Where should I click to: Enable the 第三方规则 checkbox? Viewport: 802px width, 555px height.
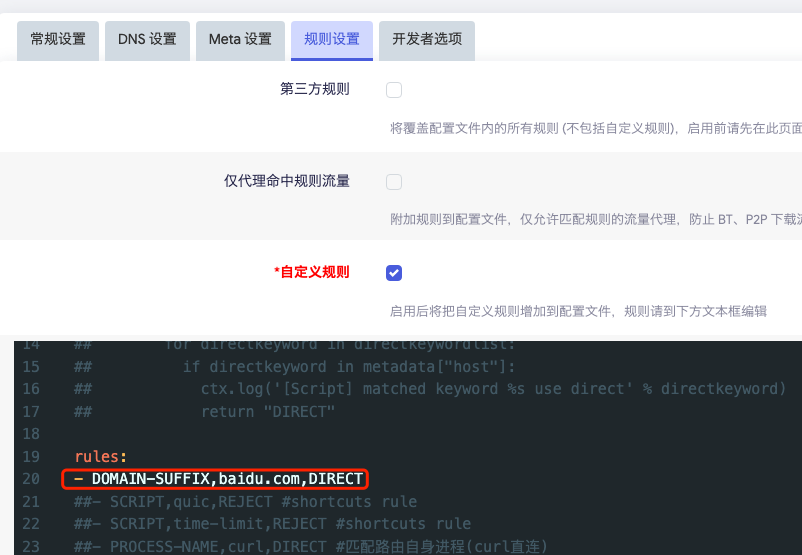(394, 90)
